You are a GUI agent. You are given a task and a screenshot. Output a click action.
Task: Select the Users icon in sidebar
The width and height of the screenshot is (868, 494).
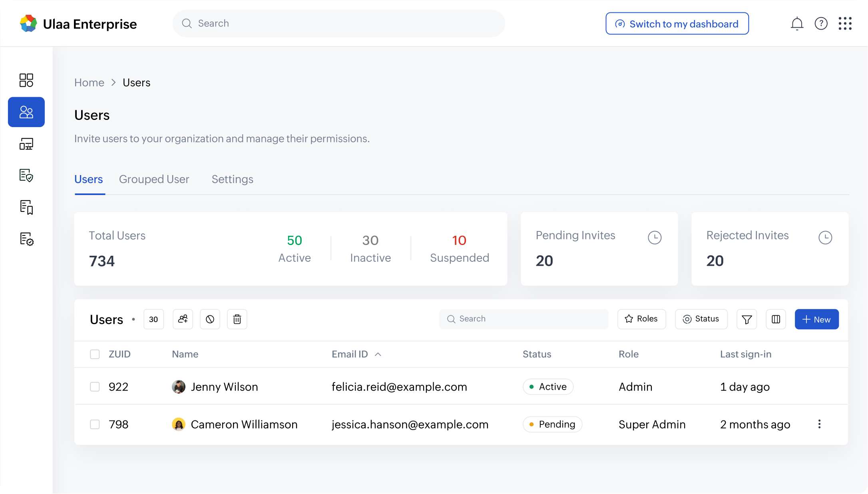(26, 112)
